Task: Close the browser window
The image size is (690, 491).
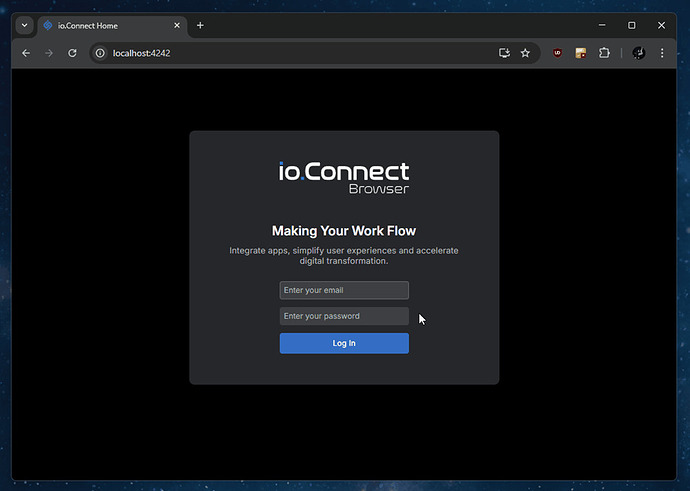Action: tap(661, 26)
